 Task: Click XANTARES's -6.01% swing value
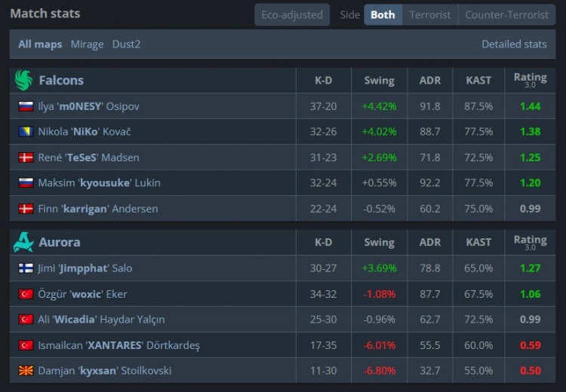[x=380, y=345]
